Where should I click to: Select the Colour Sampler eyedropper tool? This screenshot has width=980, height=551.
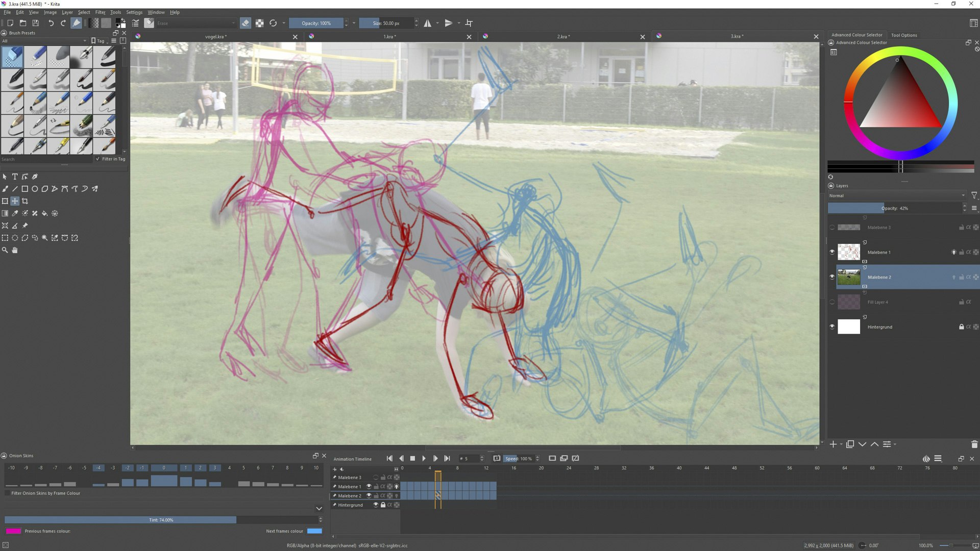14,213
